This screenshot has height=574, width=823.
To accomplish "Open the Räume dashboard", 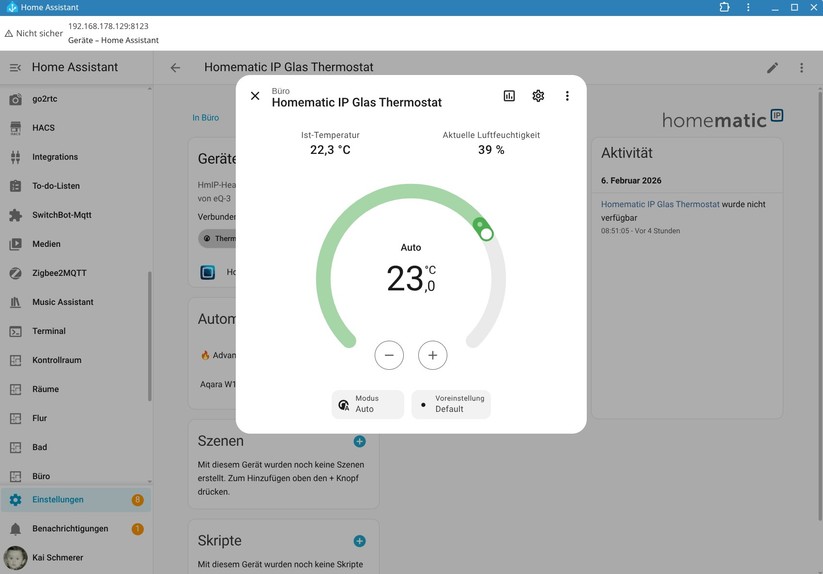I will [x=76, y=389].
